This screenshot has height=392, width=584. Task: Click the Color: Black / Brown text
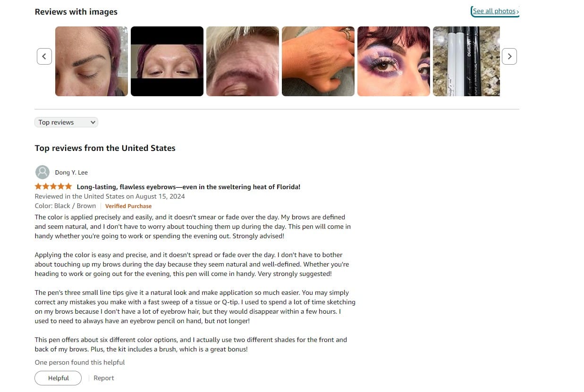point(65,206)
